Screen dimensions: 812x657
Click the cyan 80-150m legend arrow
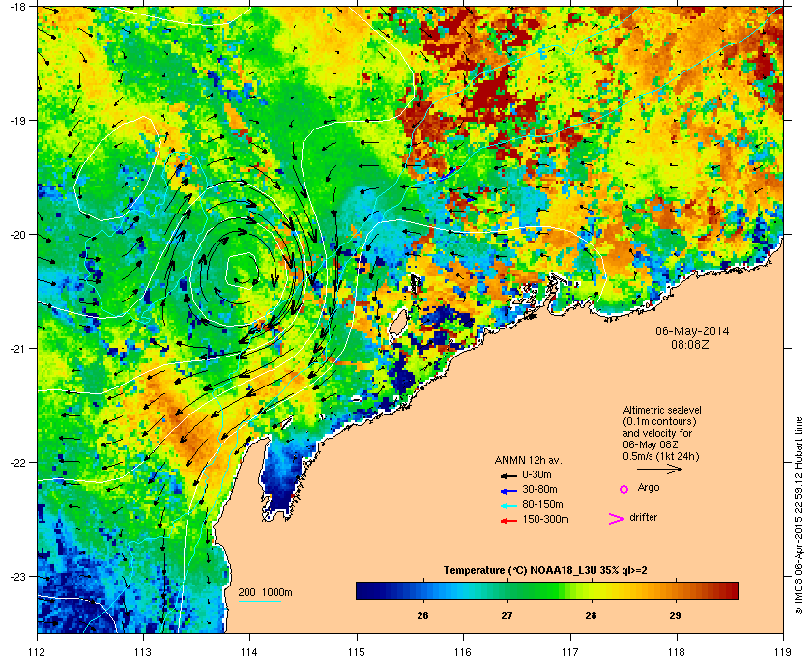508,506
